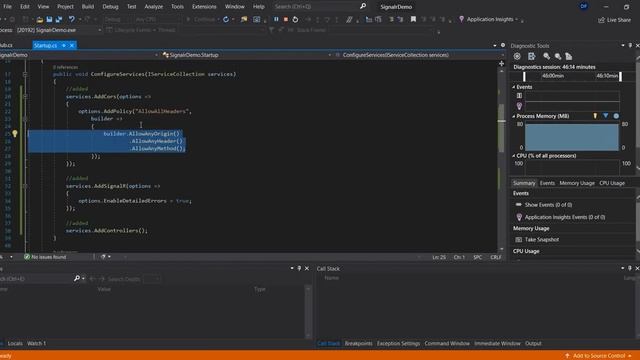Open the File menu
Screen dimensions: 640x360
click(x=7, y=7)
